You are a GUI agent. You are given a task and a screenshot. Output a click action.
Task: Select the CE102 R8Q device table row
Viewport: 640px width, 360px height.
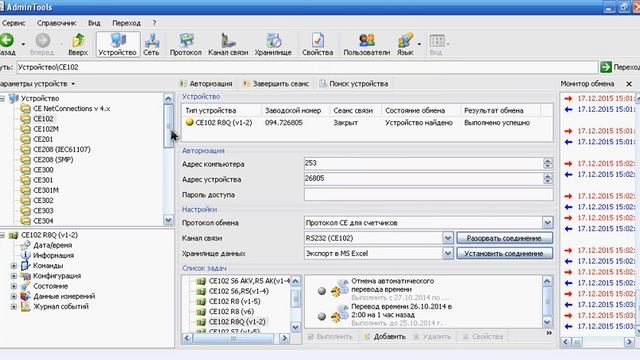(367, 122)
